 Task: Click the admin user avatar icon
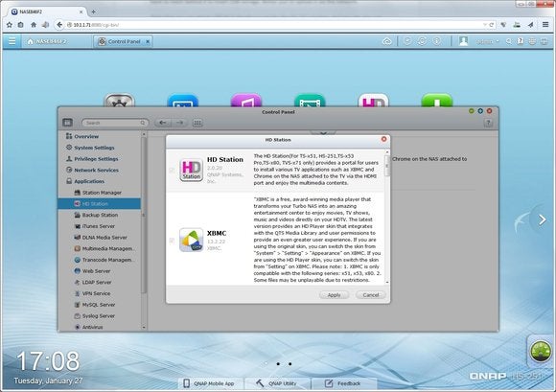point(463,41)
